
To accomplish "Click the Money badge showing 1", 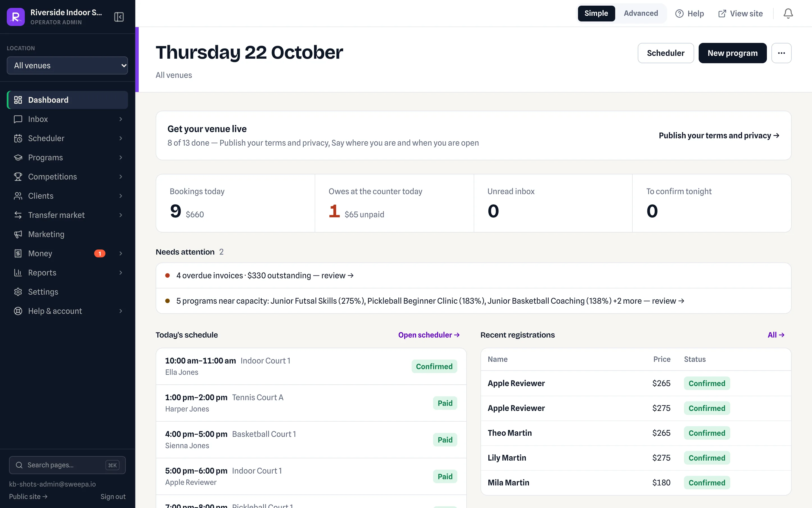I will (x=100, y=253).
